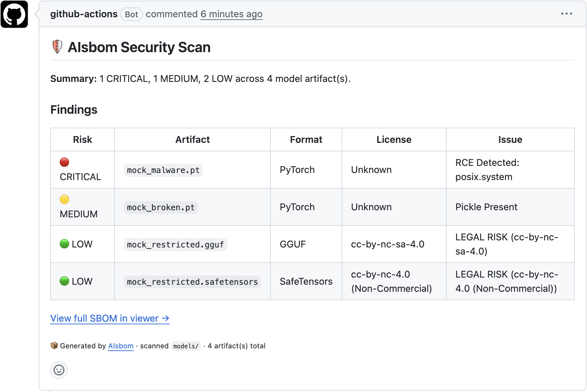Click the Issue column header
The height and width of the screenshot is (392, 587).
pyautogui.click(x=510, y=139)
